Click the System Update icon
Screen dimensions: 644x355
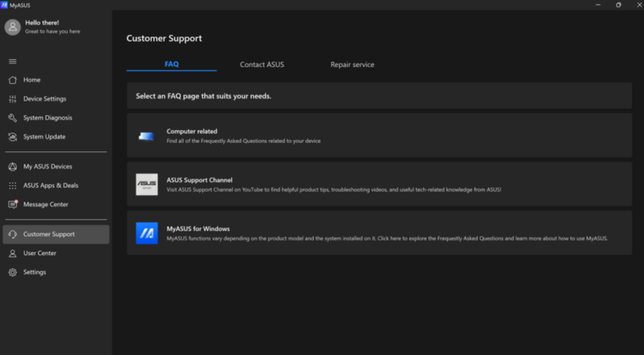click(x=13, y=137)
